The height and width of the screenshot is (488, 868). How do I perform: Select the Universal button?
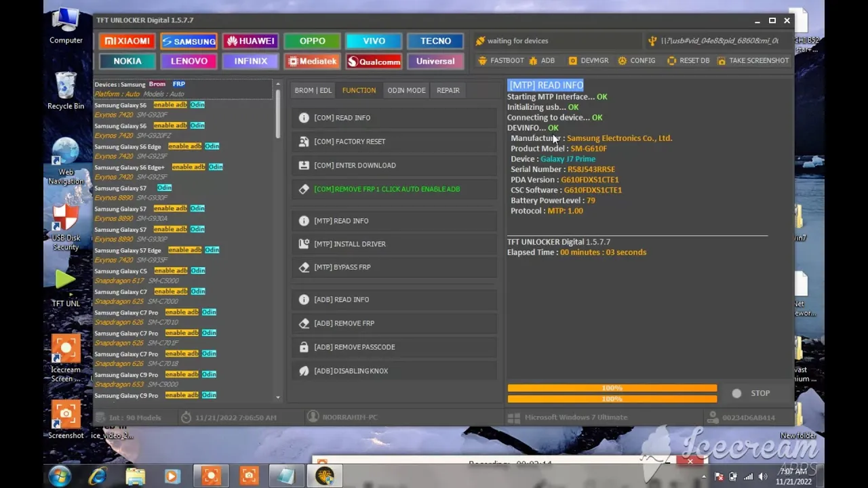(435, 61)
